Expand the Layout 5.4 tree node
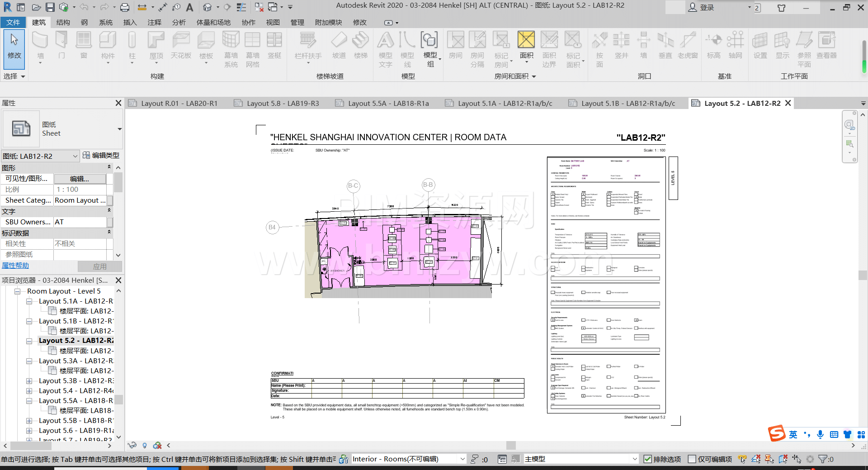The width and height of the screenshot is (868, 470). pos(29,391)
